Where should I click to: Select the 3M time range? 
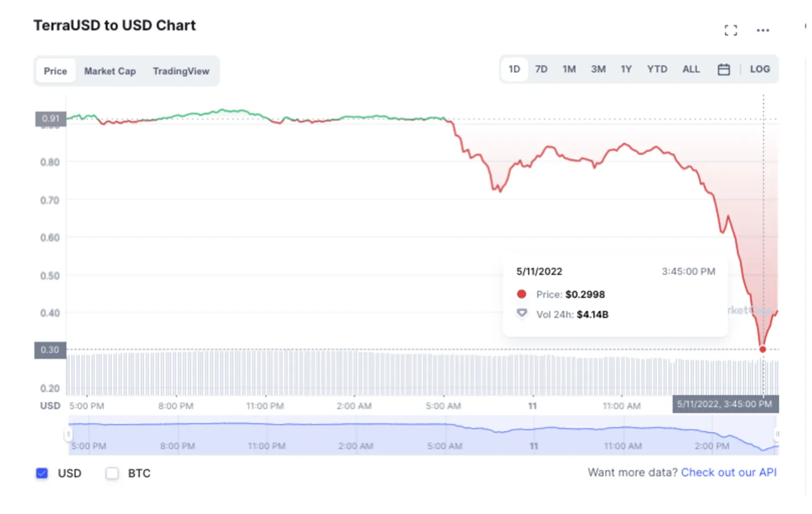tap(598, 69)
